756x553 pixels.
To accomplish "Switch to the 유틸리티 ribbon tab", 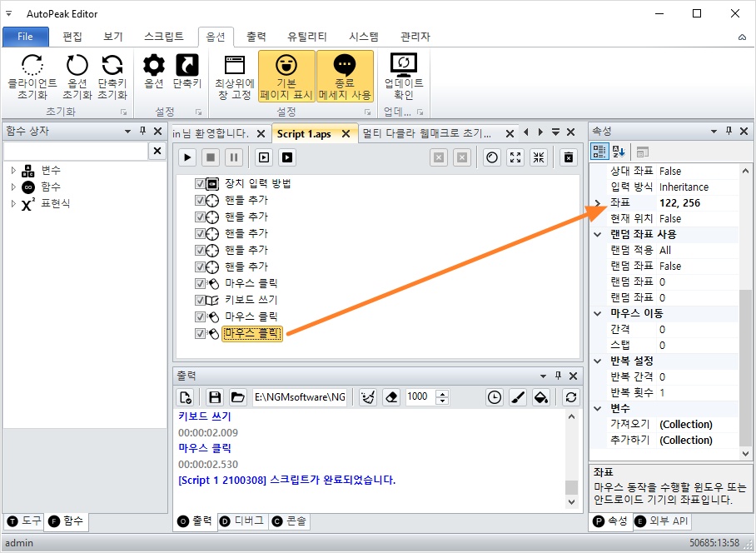I will coord(307,37).
